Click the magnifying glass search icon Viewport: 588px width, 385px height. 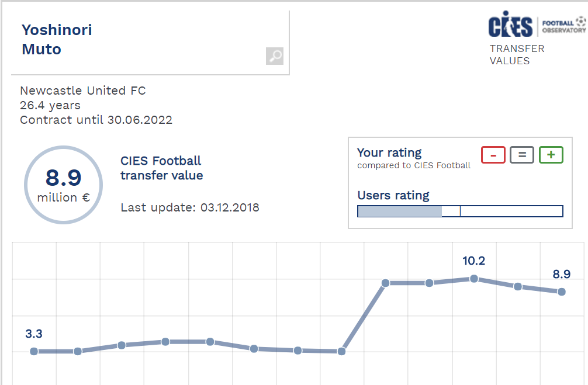(275, 56)
